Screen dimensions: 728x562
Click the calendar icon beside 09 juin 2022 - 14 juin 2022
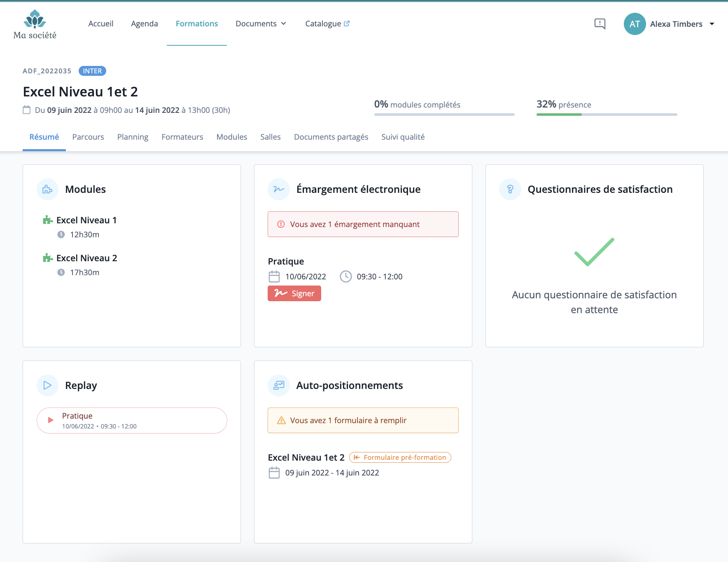pos(274,473)
